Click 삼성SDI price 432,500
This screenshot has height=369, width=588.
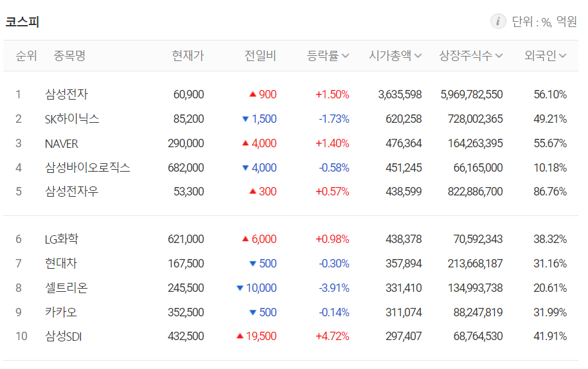(x=186, y=336)
